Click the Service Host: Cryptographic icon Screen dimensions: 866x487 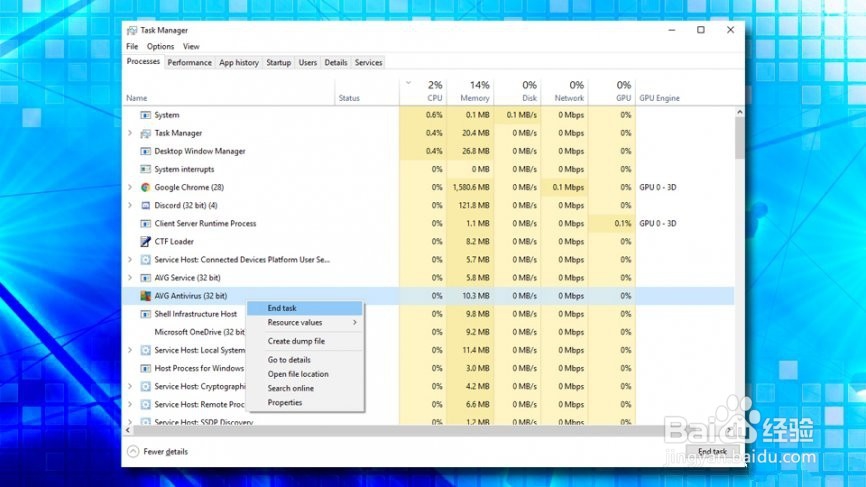pyautogui.click(x=145, y=387)
